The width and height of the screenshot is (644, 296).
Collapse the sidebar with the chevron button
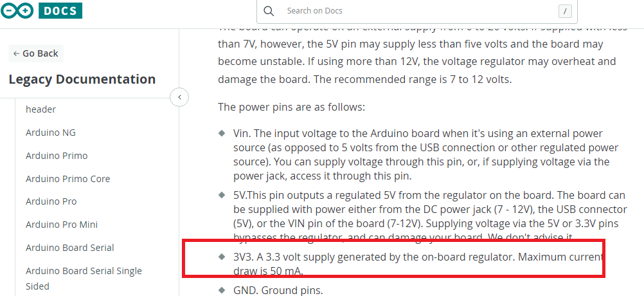(179, 97)
